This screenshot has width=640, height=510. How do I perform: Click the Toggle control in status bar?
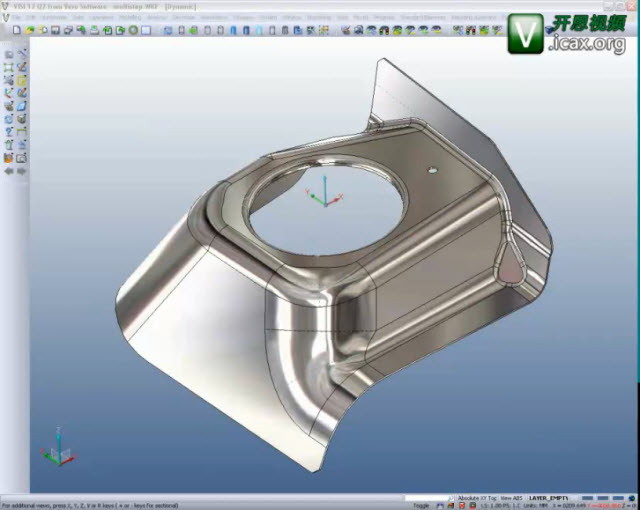click(421, 505)
